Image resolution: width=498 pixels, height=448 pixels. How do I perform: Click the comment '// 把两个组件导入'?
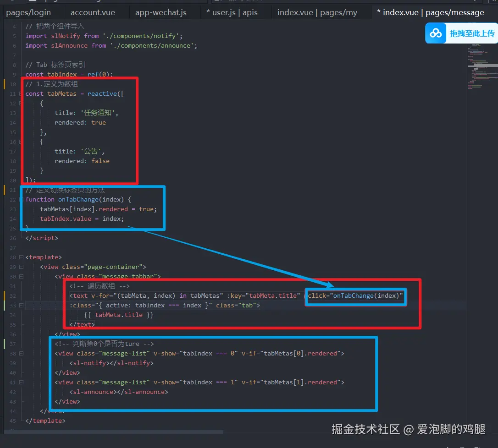click(x=55, y=26)
